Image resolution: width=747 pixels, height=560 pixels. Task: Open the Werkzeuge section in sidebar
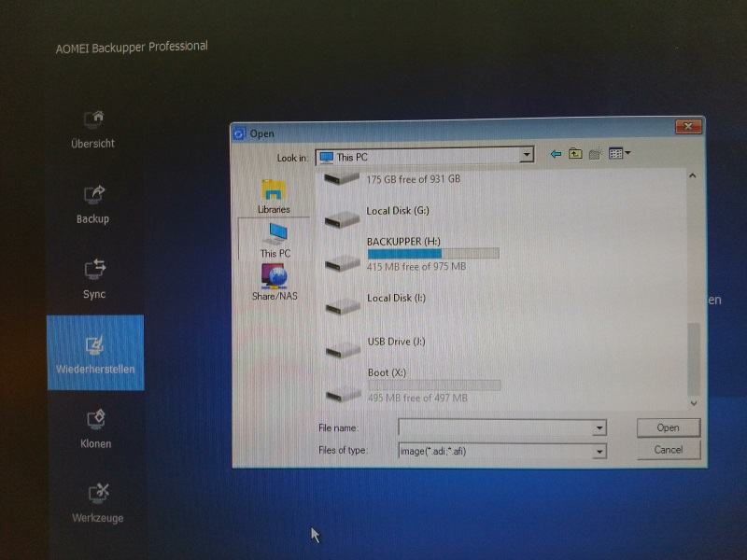(x=98, y=503)
